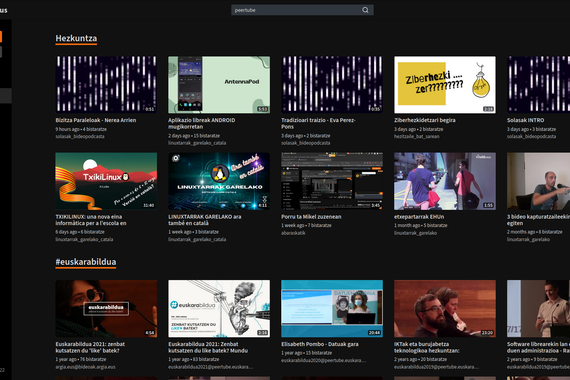Click the orange sidebar button at left edge
The height and width of the screenshot is (380, 570).
[x=1, y=36]
